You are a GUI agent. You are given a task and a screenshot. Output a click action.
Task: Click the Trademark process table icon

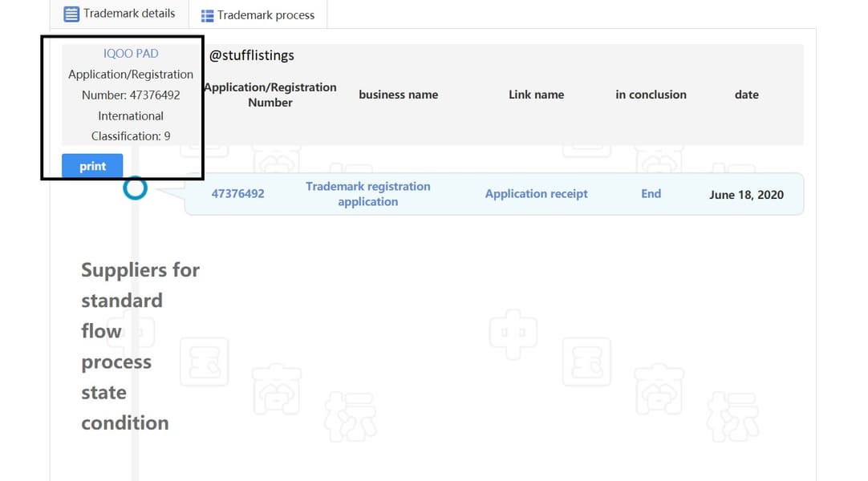(207, 15)
